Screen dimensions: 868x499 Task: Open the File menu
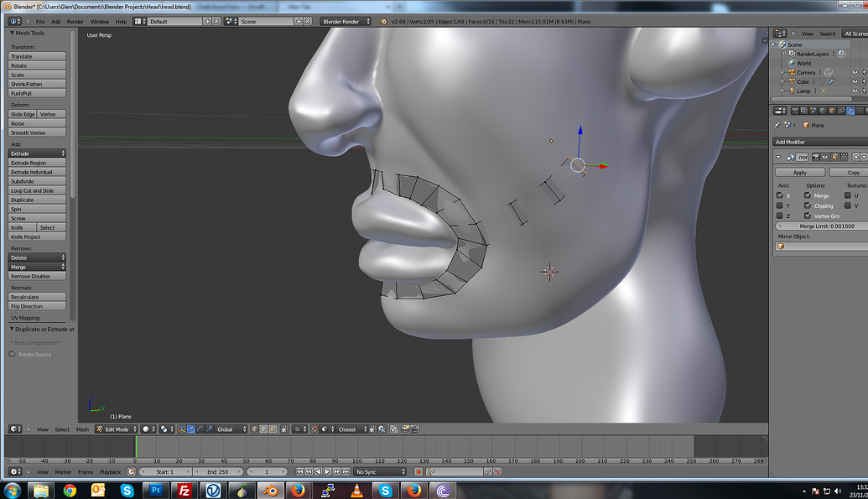40,22
